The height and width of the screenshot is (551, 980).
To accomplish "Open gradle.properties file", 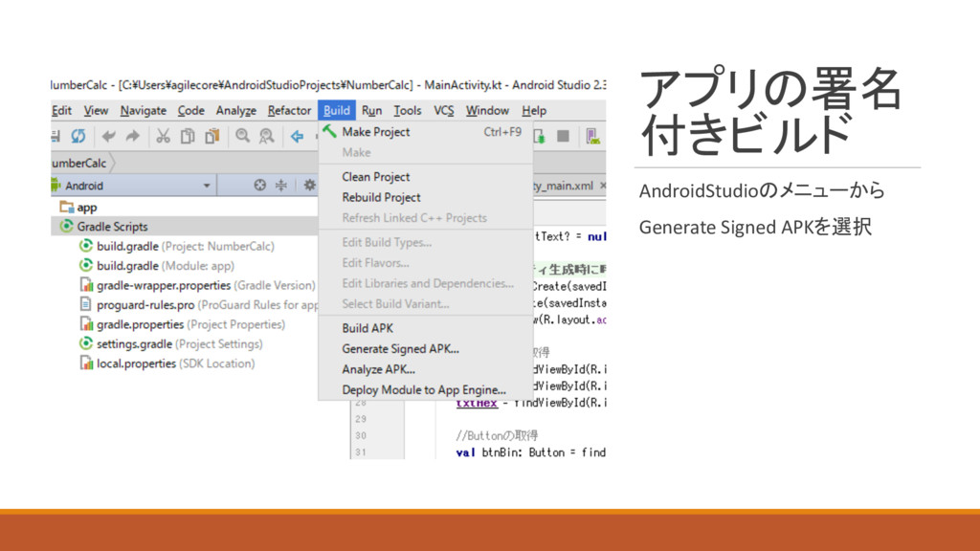I will click(x=185, y=324).
